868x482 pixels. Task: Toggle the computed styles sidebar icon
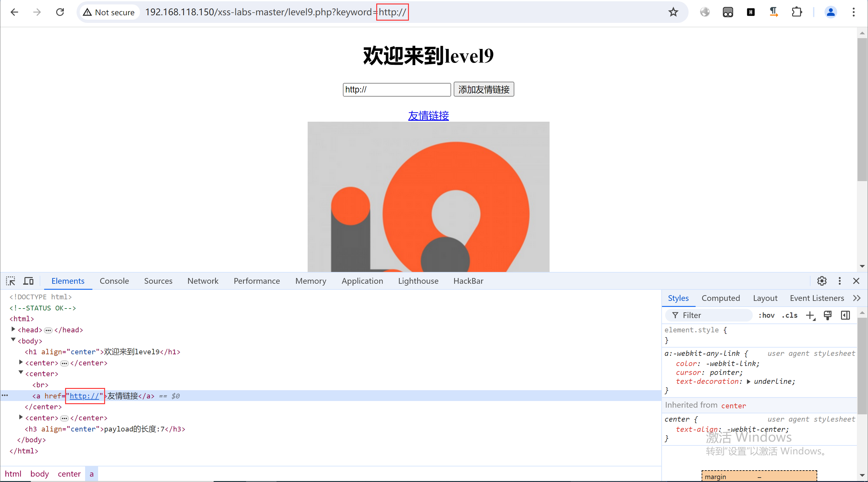(845, 316)
